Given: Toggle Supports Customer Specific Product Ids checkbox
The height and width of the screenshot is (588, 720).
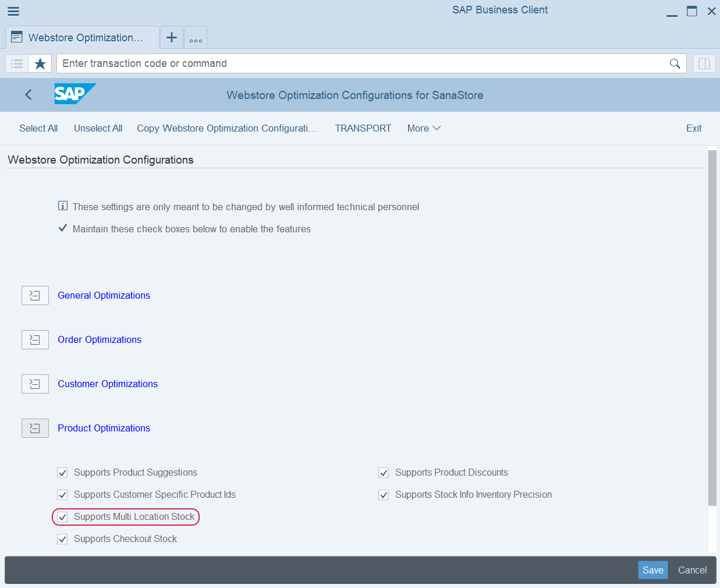Looking at the screenshot, I should tap(62, 495).
